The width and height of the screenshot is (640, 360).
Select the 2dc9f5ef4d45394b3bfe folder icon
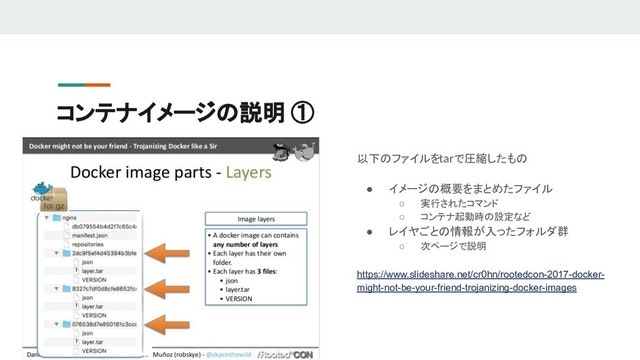click(67, 253)
